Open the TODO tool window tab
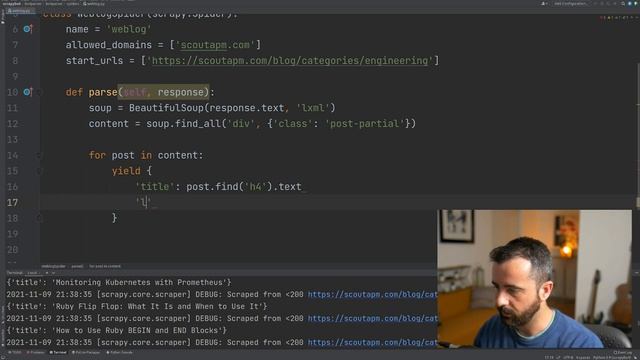This screenshot has height=360, width=640. (16, 352)
